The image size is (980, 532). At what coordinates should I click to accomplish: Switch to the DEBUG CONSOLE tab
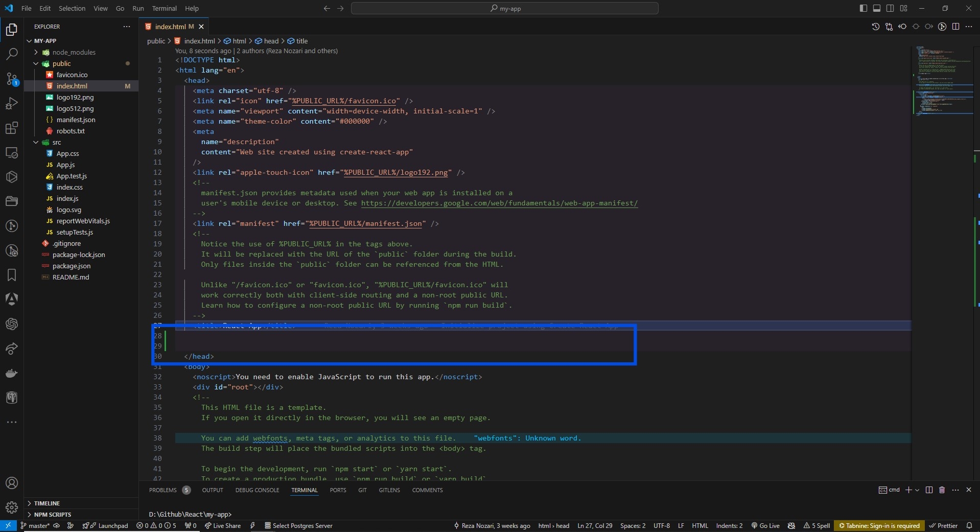[x=257, y=490]
